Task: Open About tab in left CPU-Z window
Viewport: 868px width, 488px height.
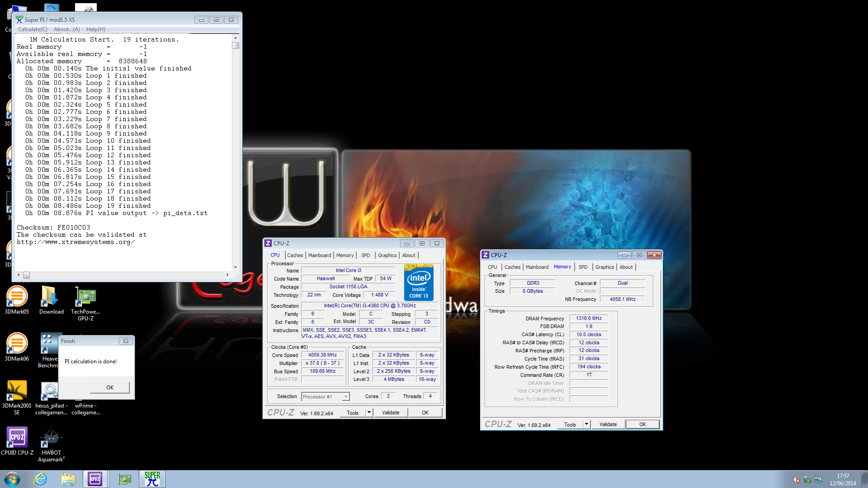Action: pyautogui.click(x=409, y=255)
